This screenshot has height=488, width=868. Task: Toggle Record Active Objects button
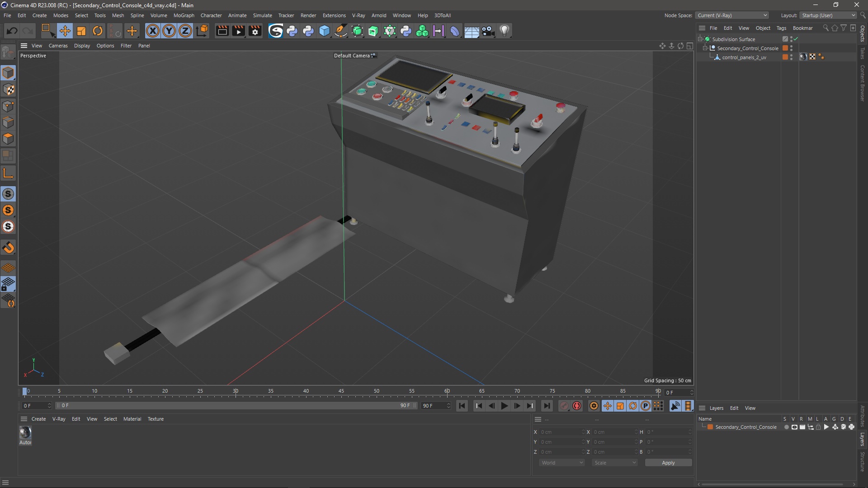564,406
